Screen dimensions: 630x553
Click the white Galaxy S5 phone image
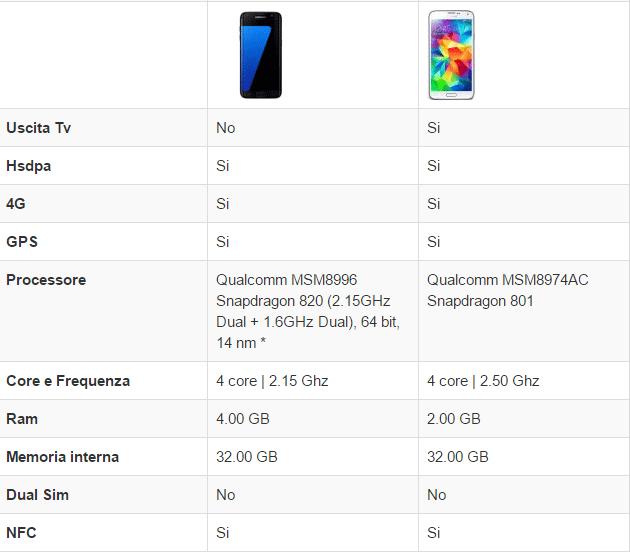coord(453,55)
